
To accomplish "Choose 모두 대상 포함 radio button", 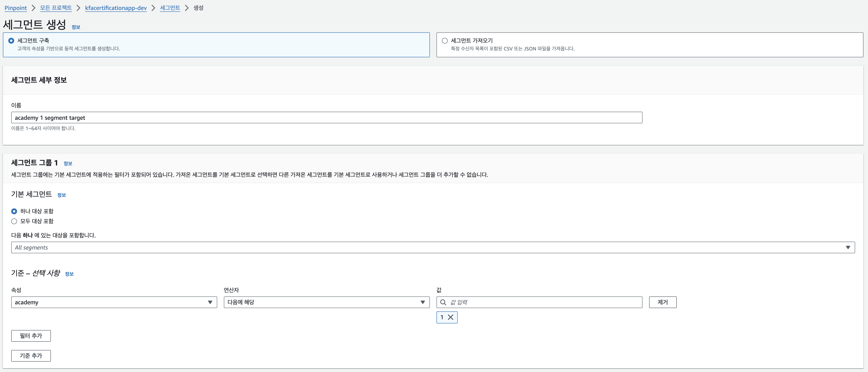I will coord(14,221).
